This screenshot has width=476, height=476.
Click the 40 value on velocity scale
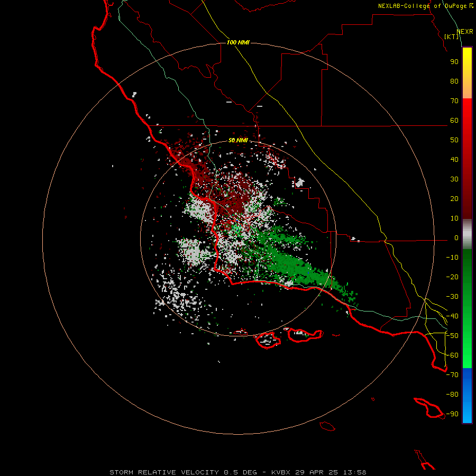(x=454, y=160)
